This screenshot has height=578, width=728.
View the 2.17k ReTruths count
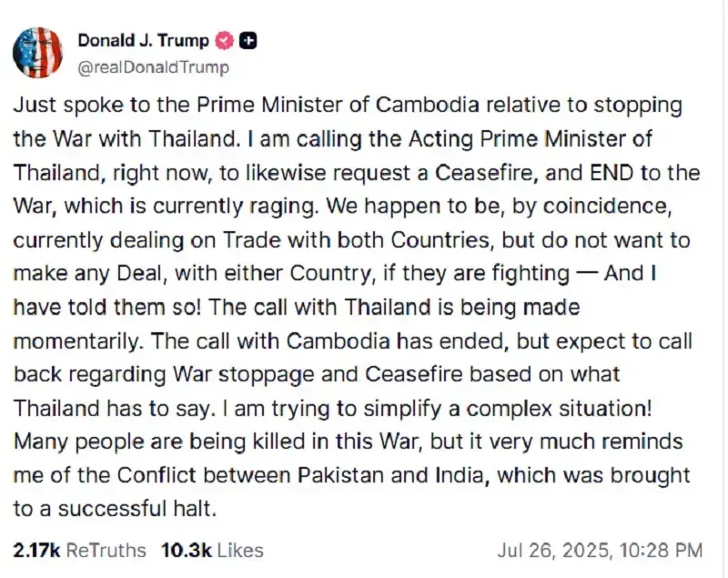tap(36, 551)
